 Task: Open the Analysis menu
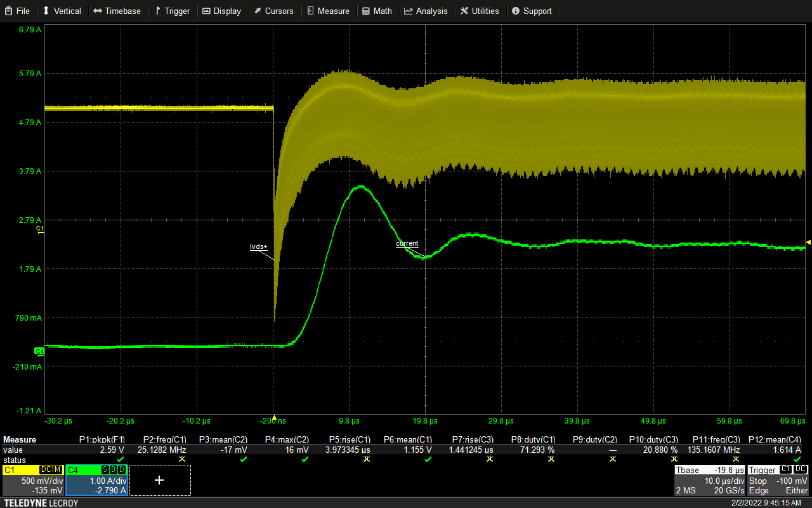pos(426,11)
